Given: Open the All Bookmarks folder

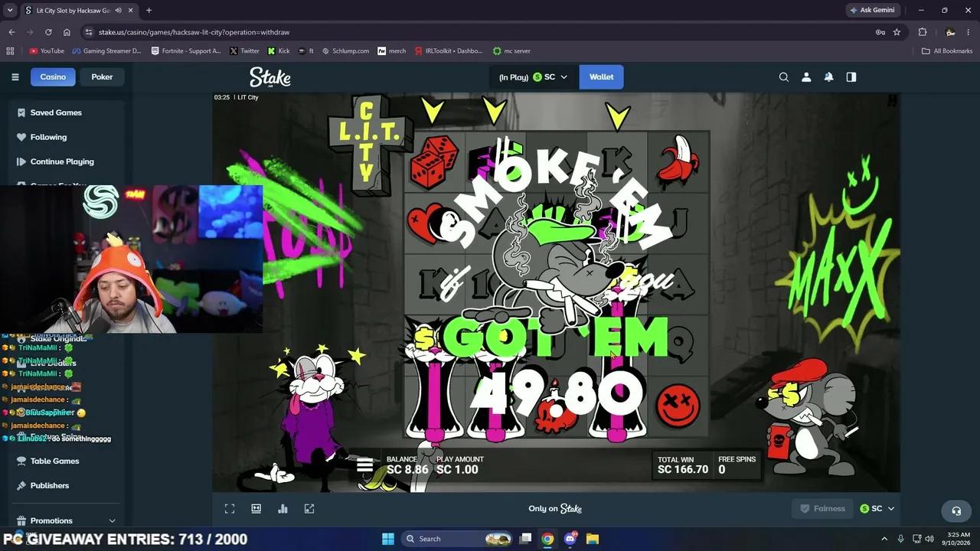Looking at the screenshot, I should pos(947,51).
